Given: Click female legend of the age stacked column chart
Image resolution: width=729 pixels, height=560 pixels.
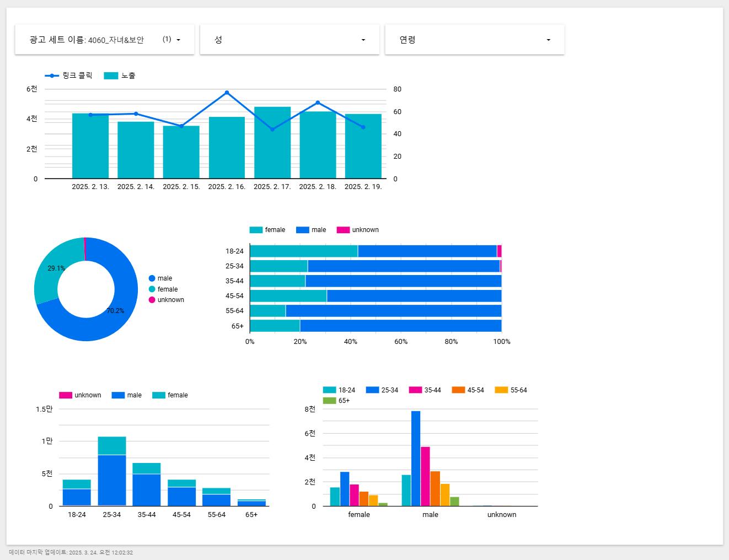Looking at the screenshot, I should pyautogui.click(x=170, y=395).
